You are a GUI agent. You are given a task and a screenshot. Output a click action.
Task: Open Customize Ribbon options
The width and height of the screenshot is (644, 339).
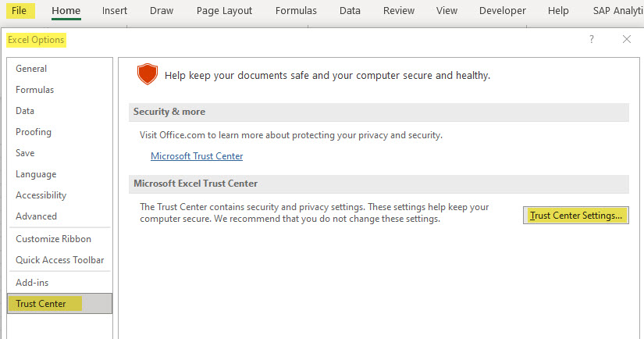coord(60,239)
